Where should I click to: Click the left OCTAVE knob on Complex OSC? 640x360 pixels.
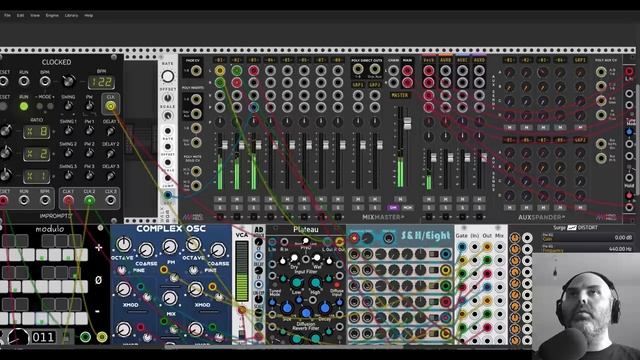(123, 245)
